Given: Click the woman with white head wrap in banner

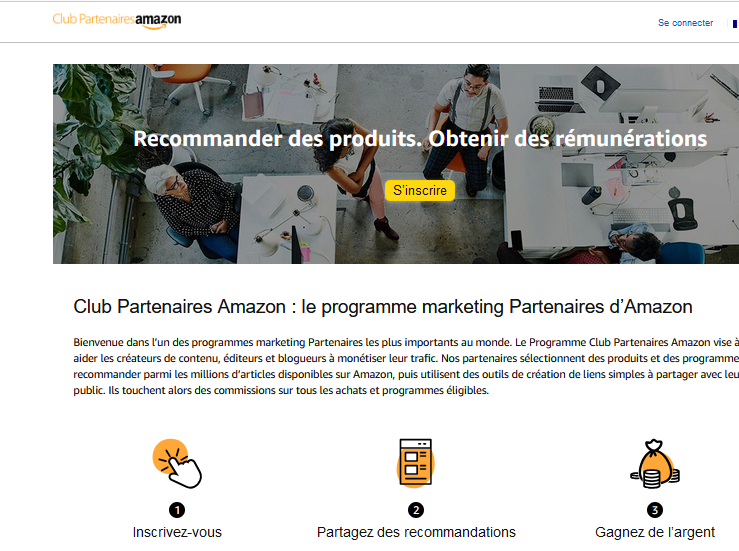Looking at the screenshot, I should 193,207.
